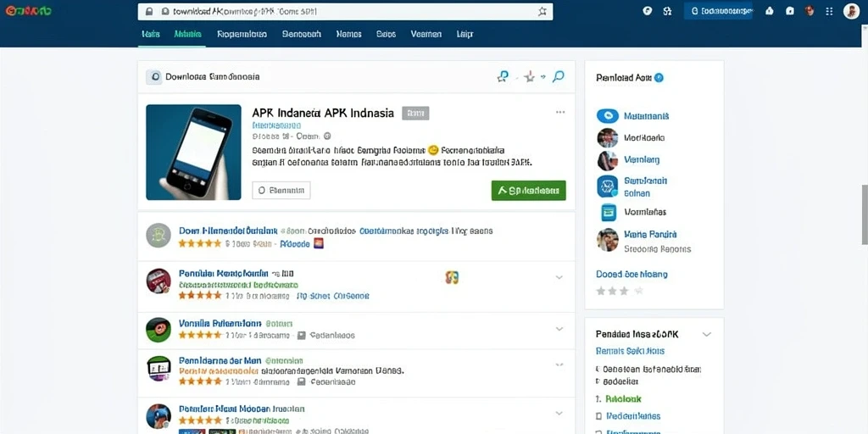This screenshot has width=868, height=434.
Task: Expand the Vomiia row chevron
Action: pos(559,329)
